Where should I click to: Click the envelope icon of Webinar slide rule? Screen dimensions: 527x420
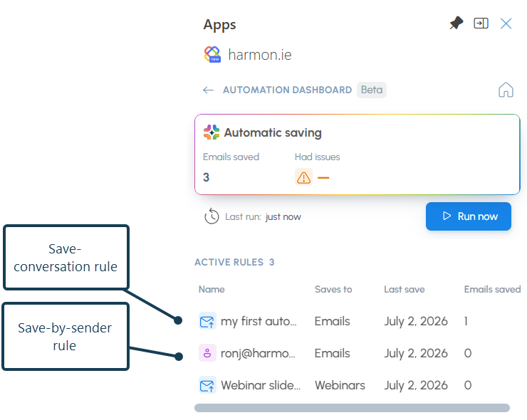pos(207,385)
